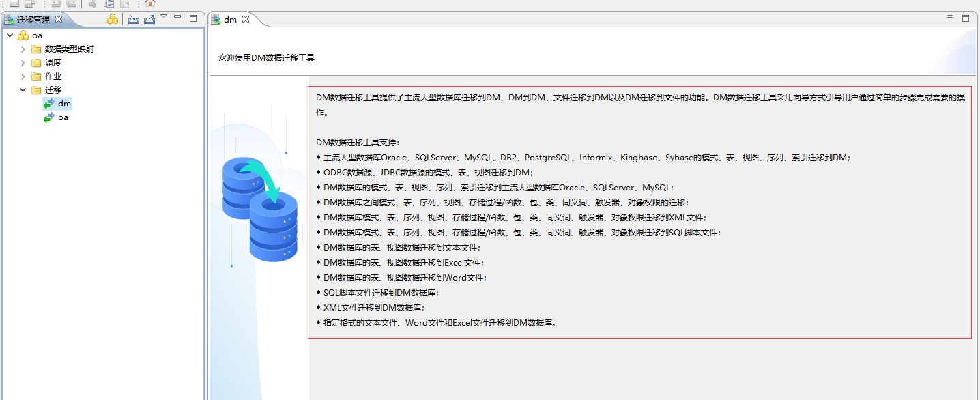
Task: Click the oa project cubes icon
Action: click(23, 35)
